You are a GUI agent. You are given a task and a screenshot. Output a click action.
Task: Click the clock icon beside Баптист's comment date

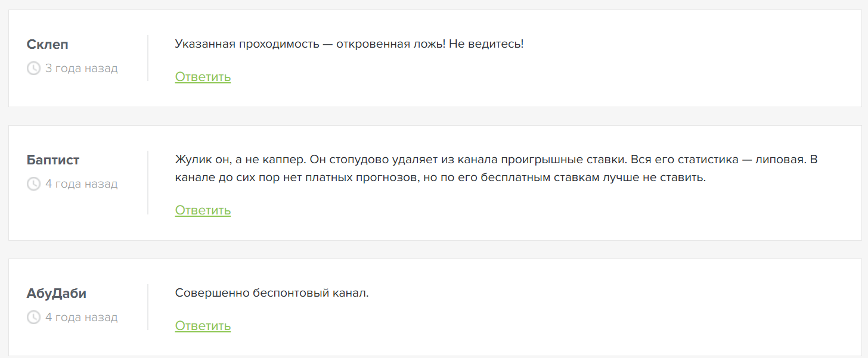click(33, 183)
